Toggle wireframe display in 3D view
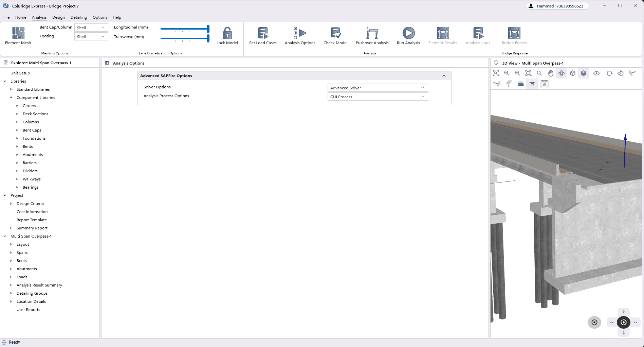 [x=573, y=73]
